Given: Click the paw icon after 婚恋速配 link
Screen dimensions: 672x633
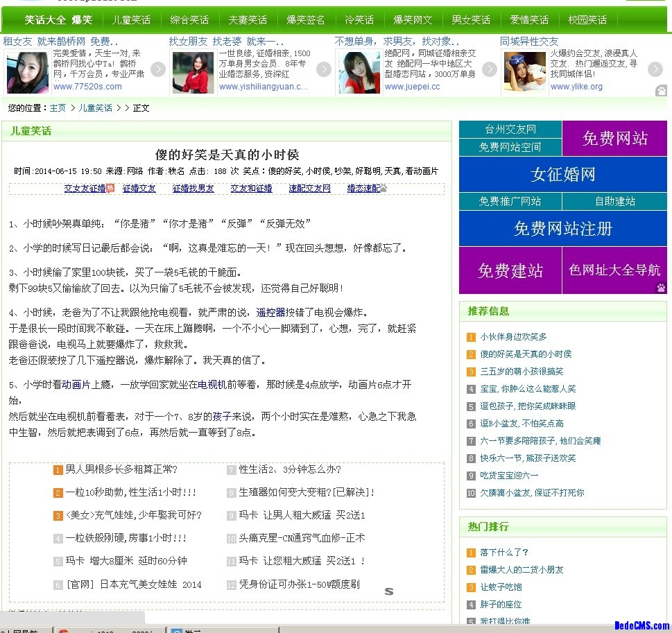Looking at the screenshot, I should [x=382, y=188].
